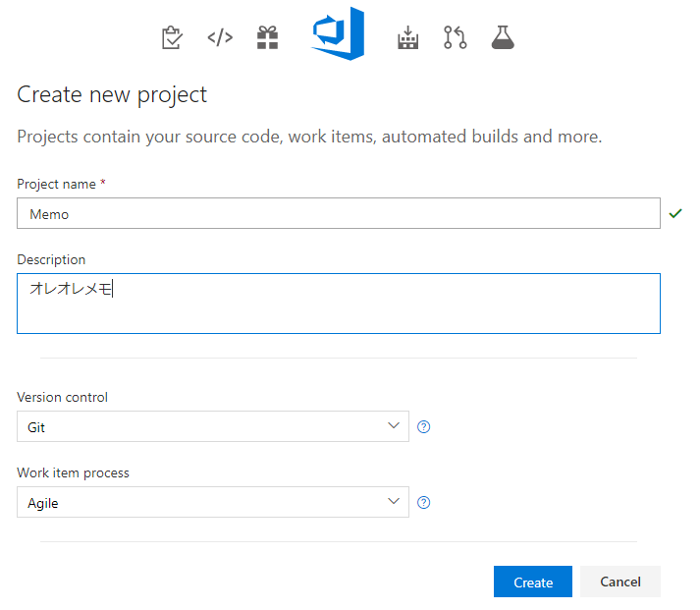This screenshot has width=700, height=610.
Task: Expand the Version control Git dropdown
Action: (x=213, y=426)
